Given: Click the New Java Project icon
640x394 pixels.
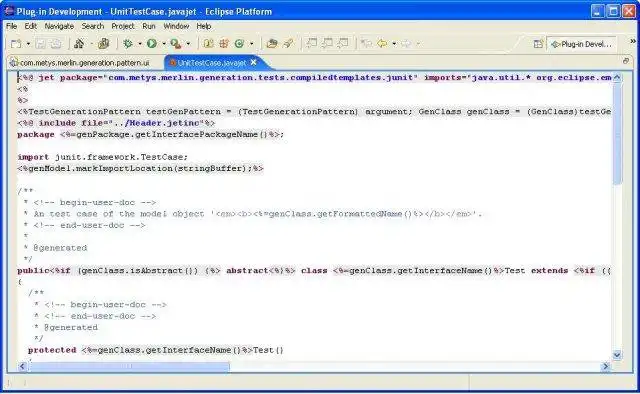Looking at the screenshot, I should 208,44.
